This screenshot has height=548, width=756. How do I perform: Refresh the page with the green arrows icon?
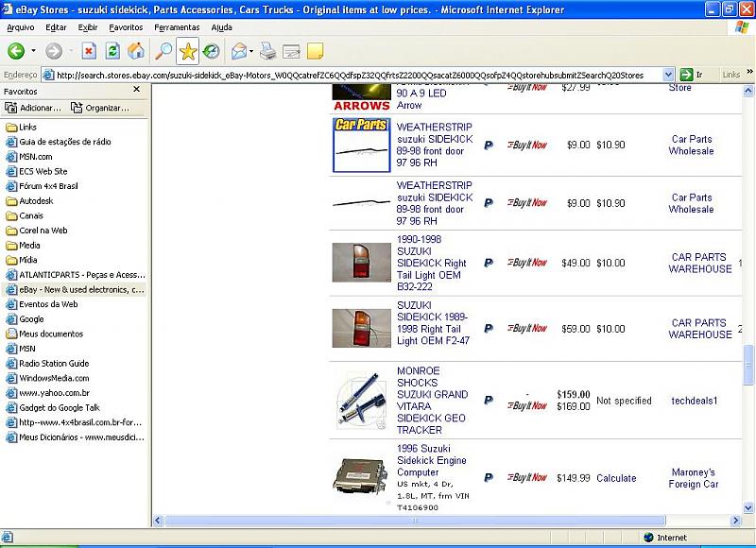[x=112, y=51]
